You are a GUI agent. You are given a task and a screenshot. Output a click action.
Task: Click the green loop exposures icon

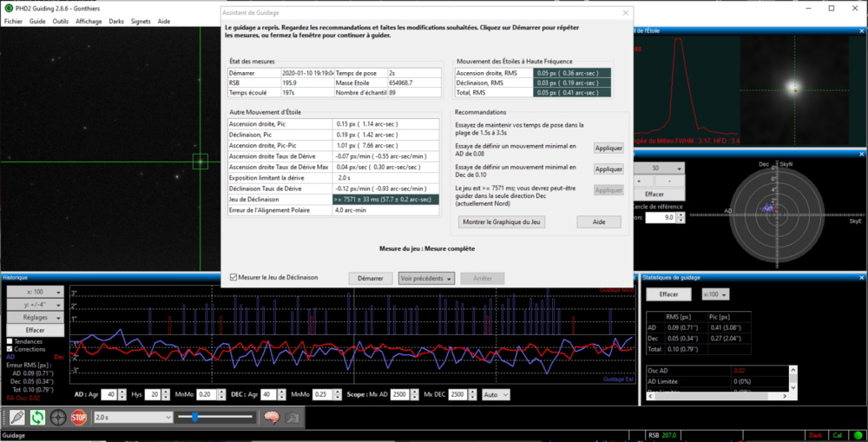(x=37, y=417)
